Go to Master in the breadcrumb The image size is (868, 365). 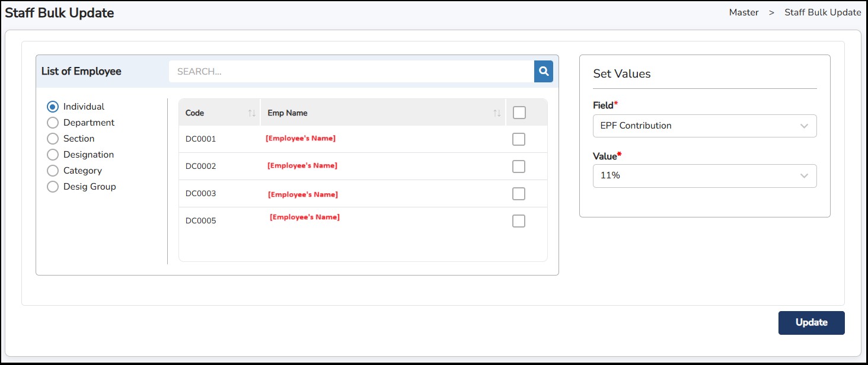(x=743, y=12)
